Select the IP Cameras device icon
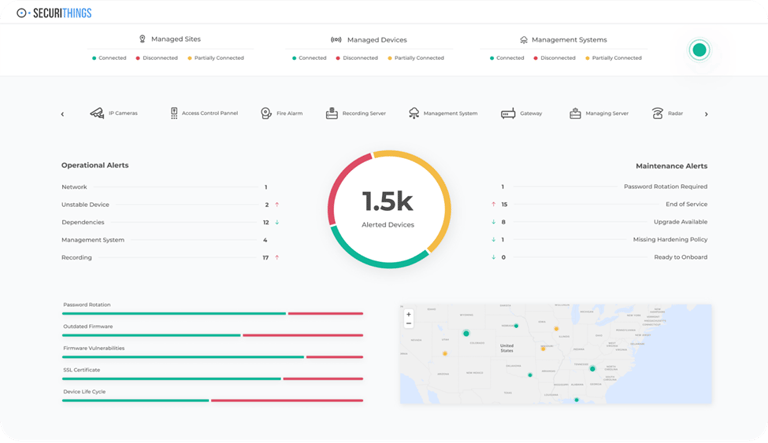Image resolution: width=768 pixels, height=443 pixels. [97, 113]
